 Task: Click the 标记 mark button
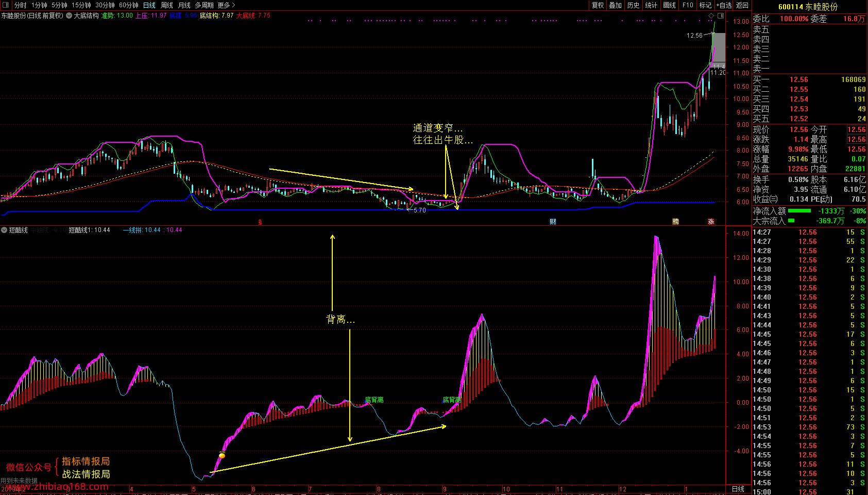[x=705, y=5]
